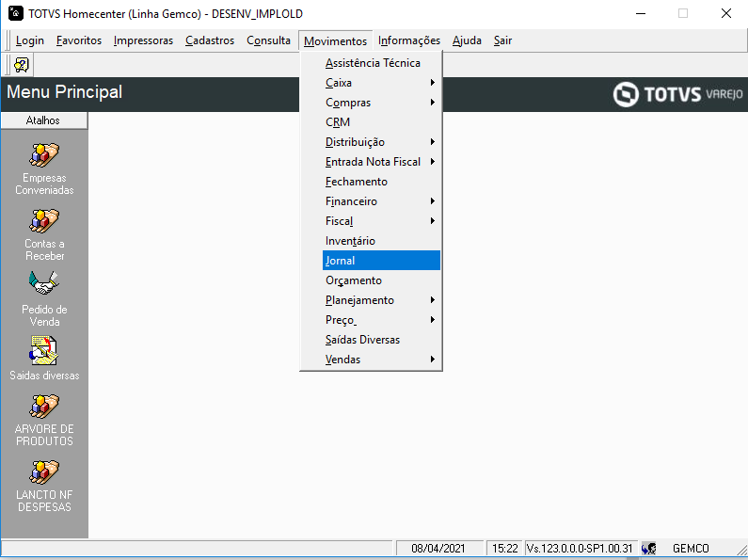This screenshot has width=748, height=560.
Task: Select Fechamento menu entry
Action: (381, 182)
